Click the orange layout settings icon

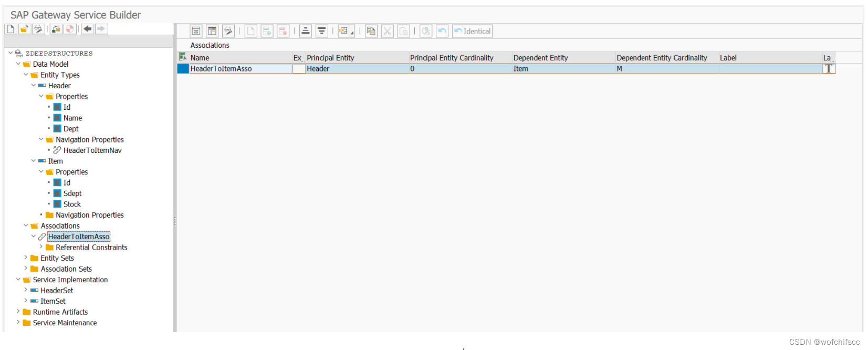(343, 31)
